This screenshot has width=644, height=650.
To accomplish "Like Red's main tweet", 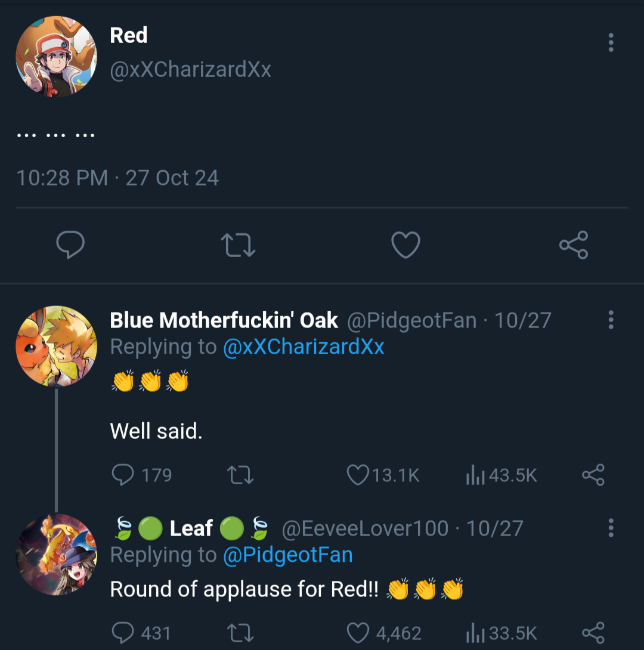I will pyautogui.click(x=405, y=245).
